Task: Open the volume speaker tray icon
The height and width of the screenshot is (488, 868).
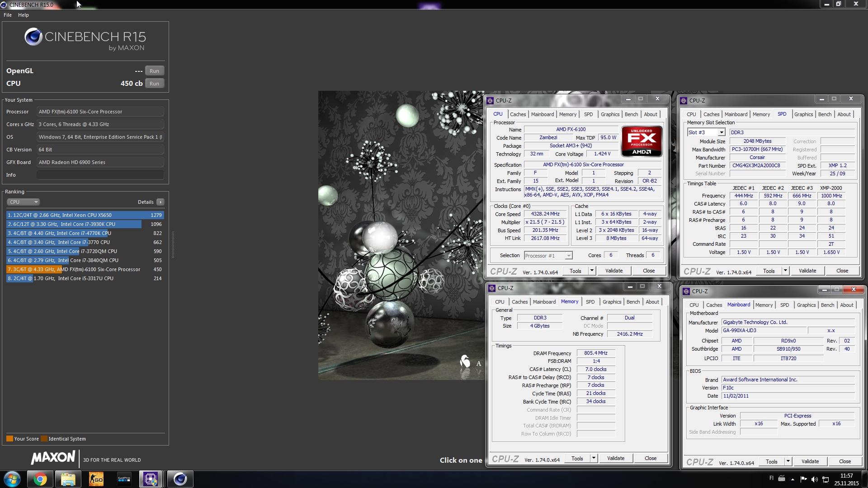Action: [814, 479]
